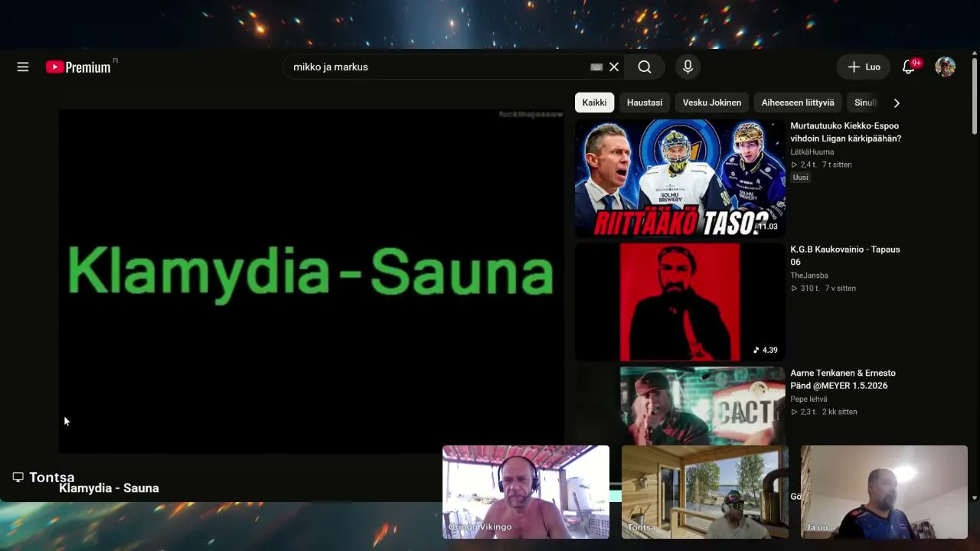This screenshot has width=980, height=551.
Task: Go to YouTube Premium home via logo
Action: (78, 67)
